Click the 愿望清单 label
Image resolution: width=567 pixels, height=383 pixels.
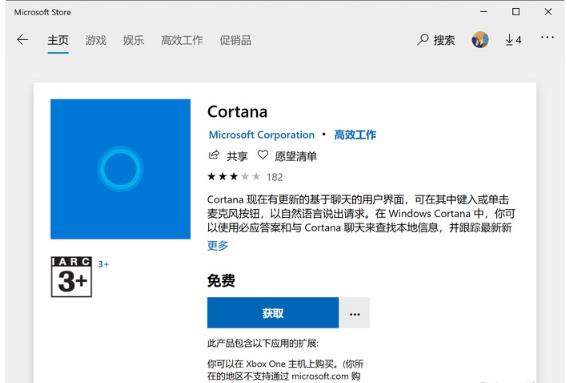coord(295,156)
